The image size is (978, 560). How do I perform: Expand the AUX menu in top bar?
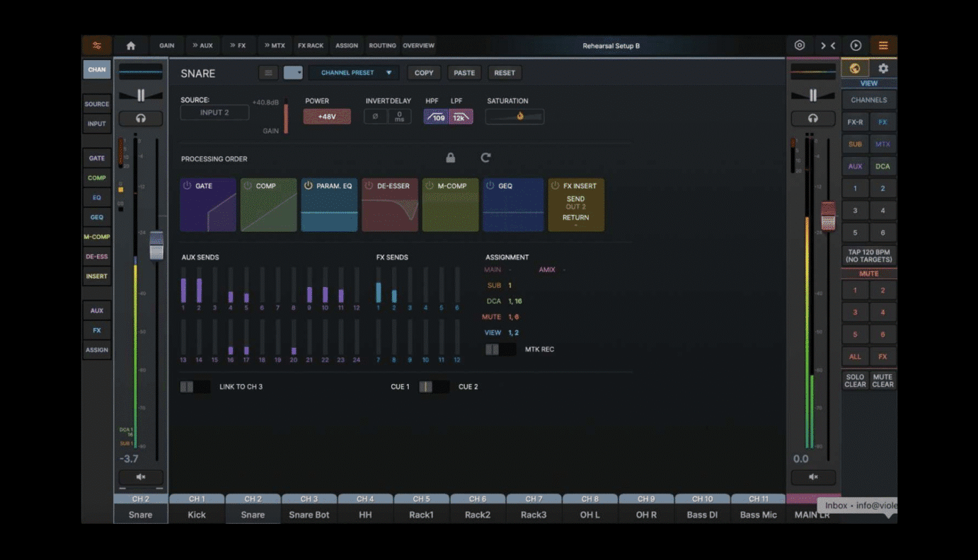(203, 45)
